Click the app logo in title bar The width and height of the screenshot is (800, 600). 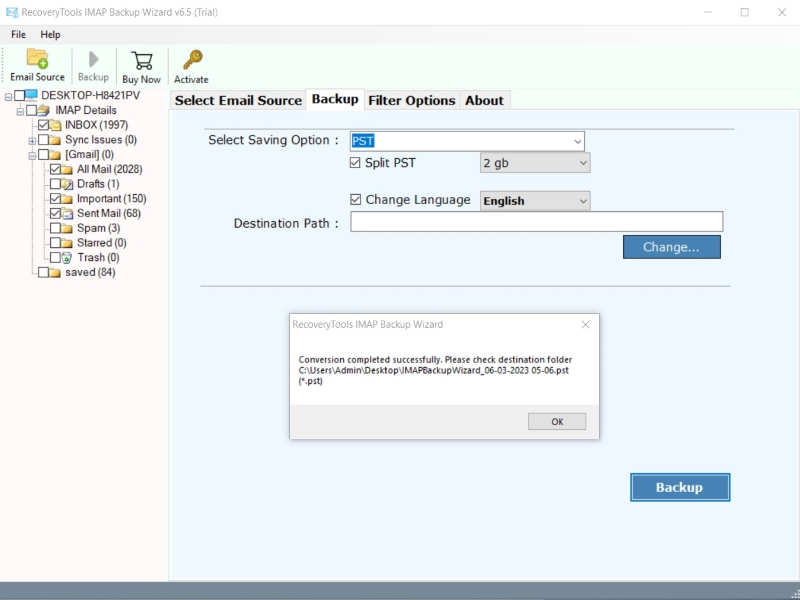(12, 12)
